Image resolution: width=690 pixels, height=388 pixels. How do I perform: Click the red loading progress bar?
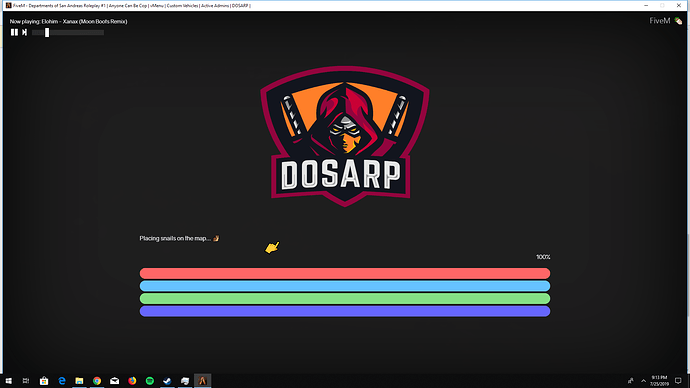(x=345, y=273)
